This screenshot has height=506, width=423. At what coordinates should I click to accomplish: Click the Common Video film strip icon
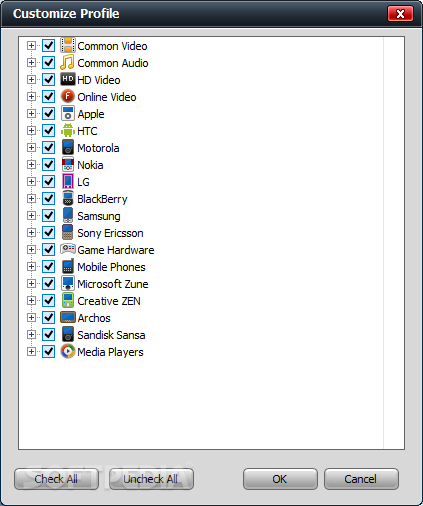68,45
